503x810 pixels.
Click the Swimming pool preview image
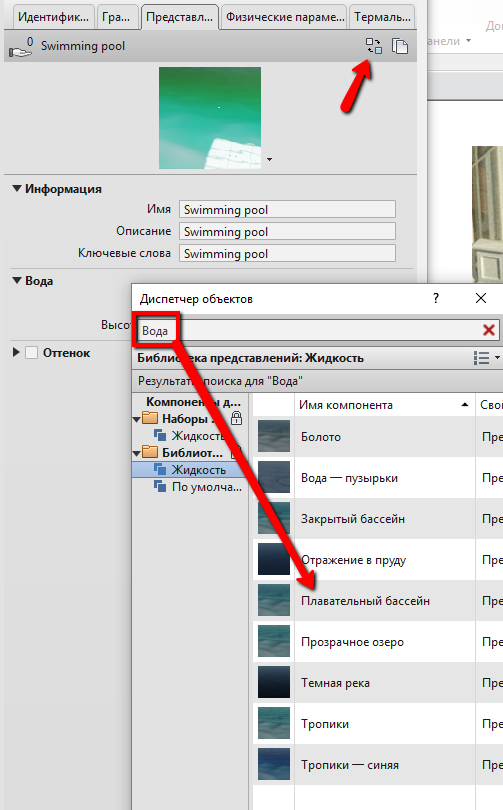click(x=210, y=118)
